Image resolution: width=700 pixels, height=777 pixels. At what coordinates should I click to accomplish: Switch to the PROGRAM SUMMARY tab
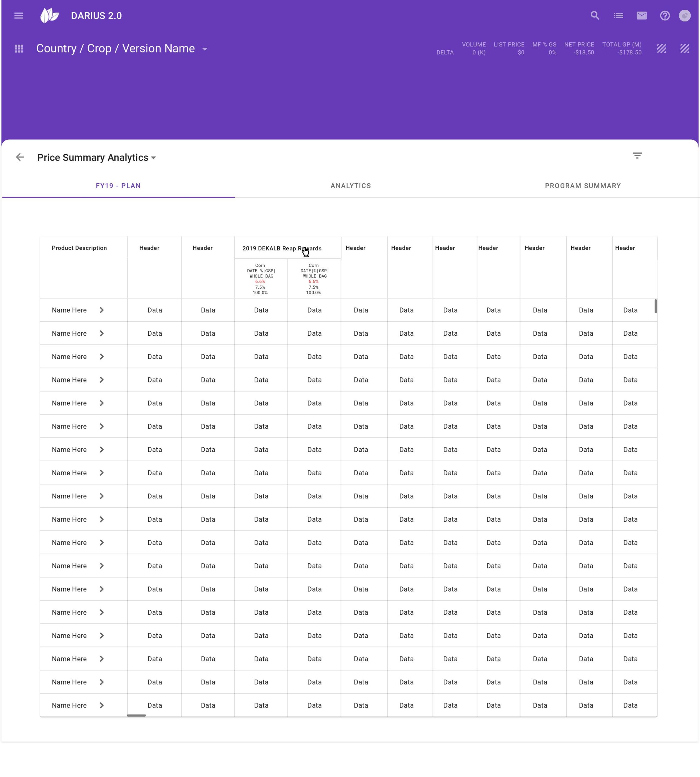pos(582,186)
